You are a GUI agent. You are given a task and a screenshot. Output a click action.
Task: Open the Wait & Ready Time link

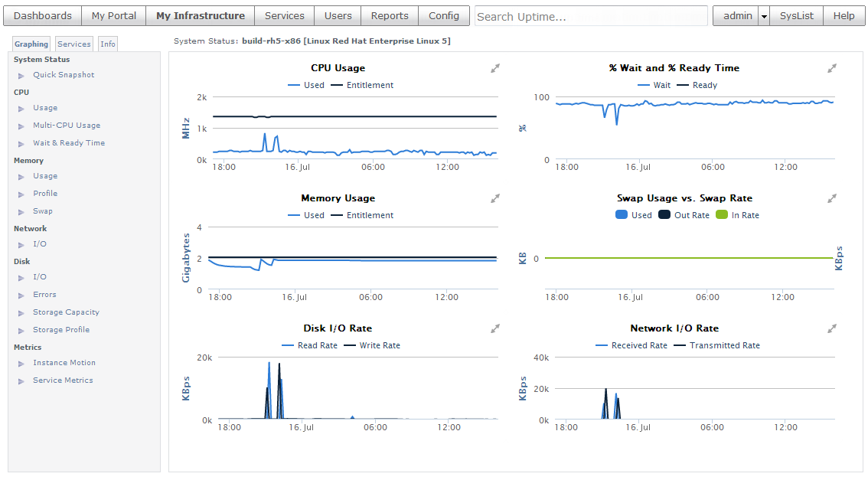[69, 143]
